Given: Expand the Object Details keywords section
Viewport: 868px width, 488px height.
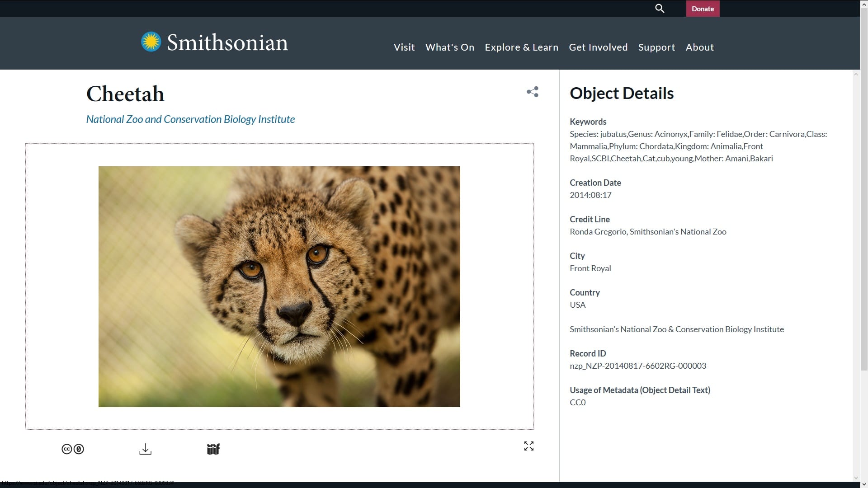Looking at the screenshot, I should coord(587,121).
